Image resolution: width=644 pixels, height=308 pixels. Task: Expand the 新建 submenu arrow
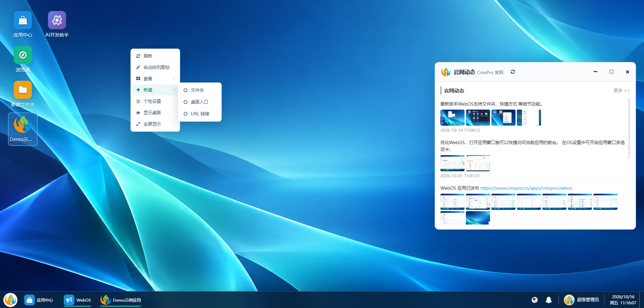[174, 90]
